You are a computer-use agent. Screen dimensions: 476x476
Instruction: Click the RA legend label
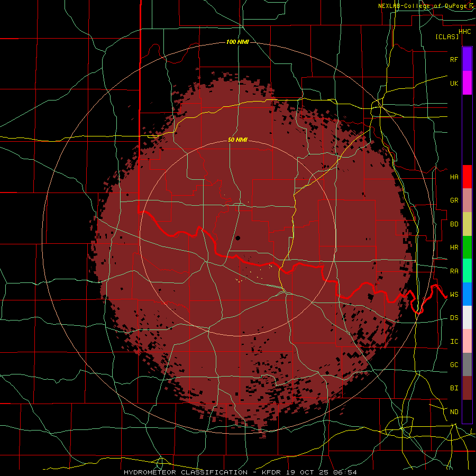454,271
